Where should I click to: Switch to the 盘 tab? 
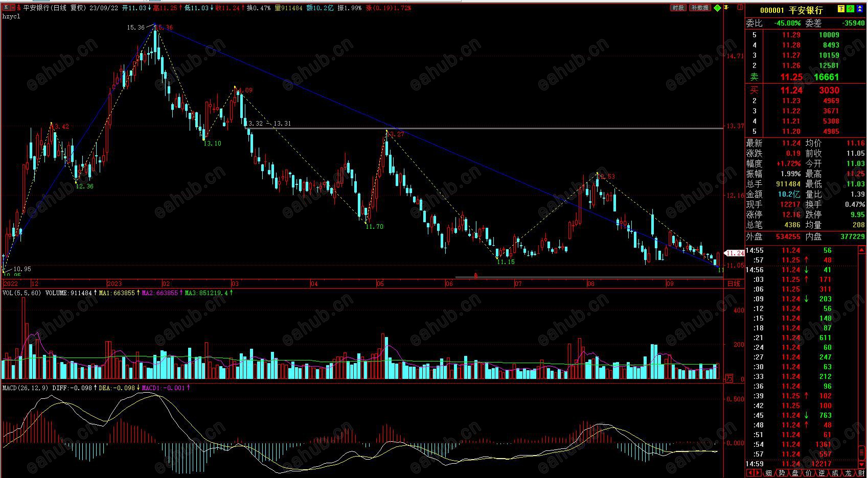tap(795, 473)
